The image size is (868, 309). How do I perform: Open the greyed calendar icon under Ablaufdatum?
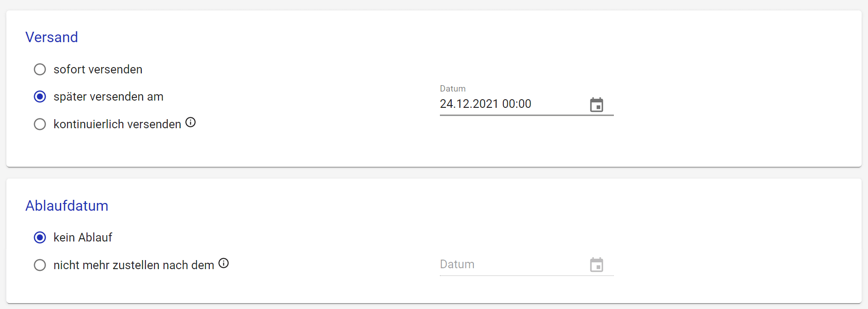tap(597, 265)
